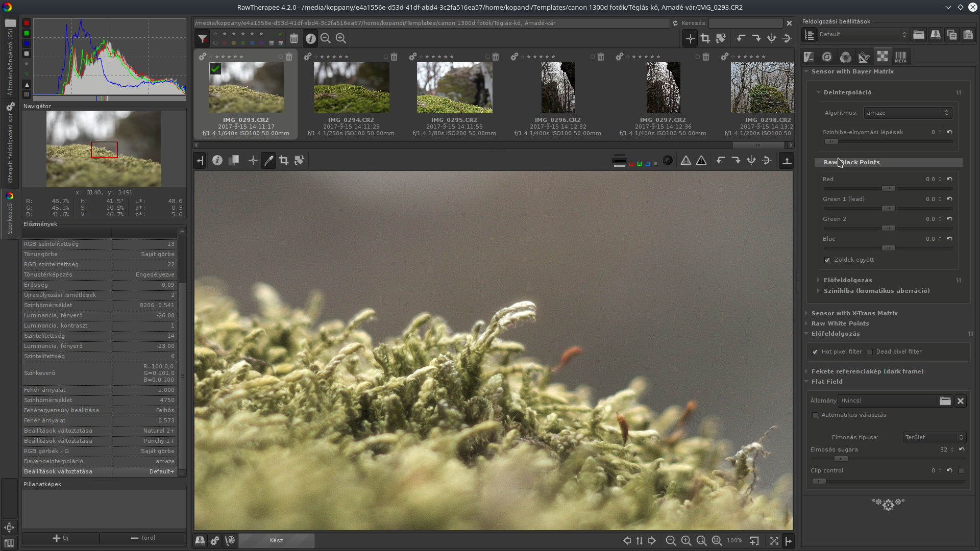This screenshot has width=980, height=551.
Task: Toggle the checkmark on IMG_0293 thumbnail
Action: pyautogui.click(x=215, y=69)
